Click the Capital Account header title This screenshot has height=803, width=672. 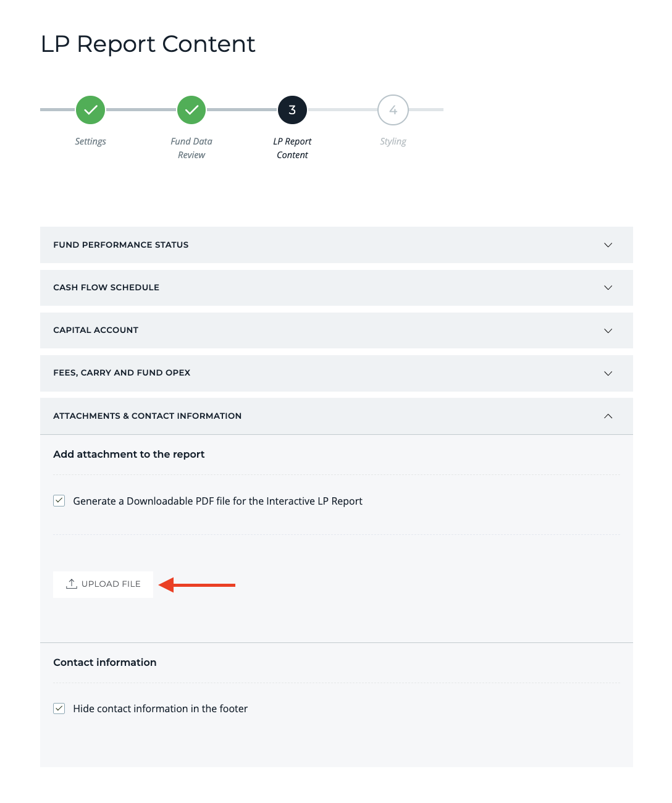click(x=96, y=330)
